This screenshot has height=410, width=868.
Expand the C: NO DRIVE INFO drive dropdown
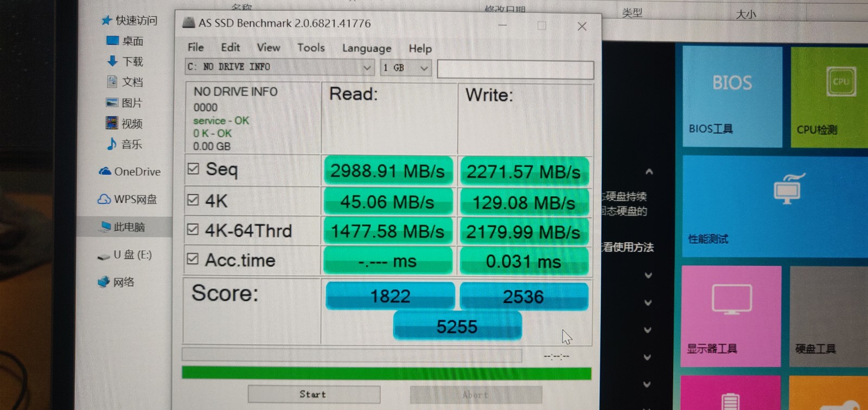pos(367,67)
